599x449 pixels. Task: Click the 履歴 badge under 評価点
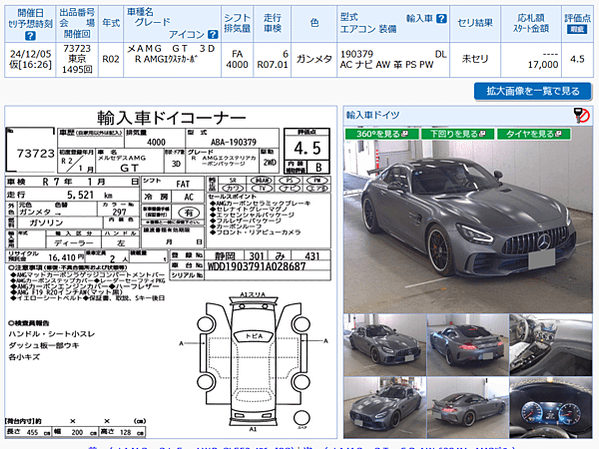pos(577,29)
